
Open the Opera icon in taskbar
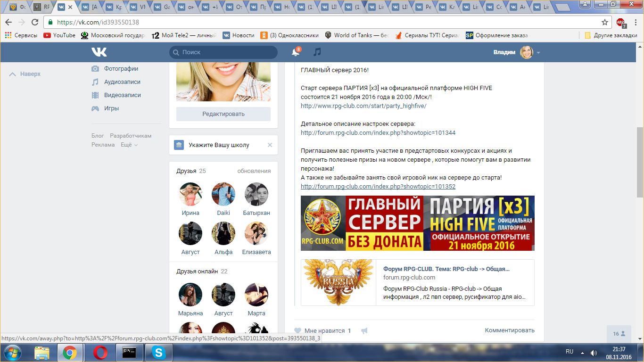[100, 352]
